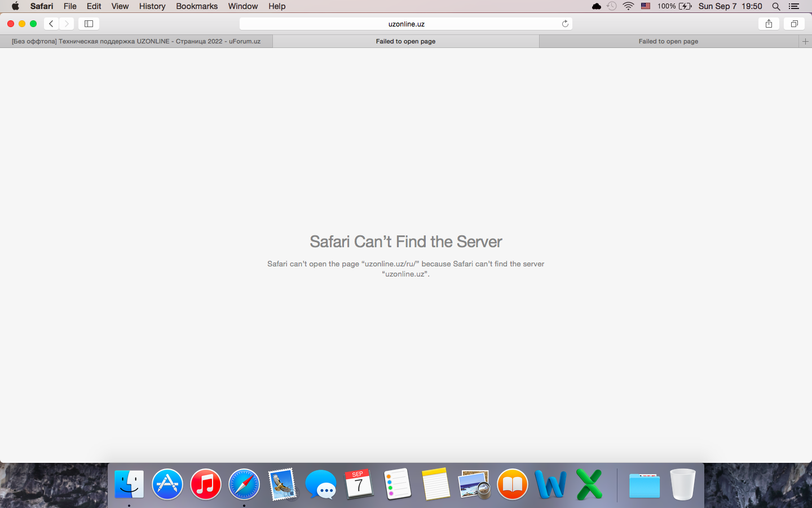Open iTunes from the Dock
This screenshot has width=812, height=508.
[x=206, y=484]
